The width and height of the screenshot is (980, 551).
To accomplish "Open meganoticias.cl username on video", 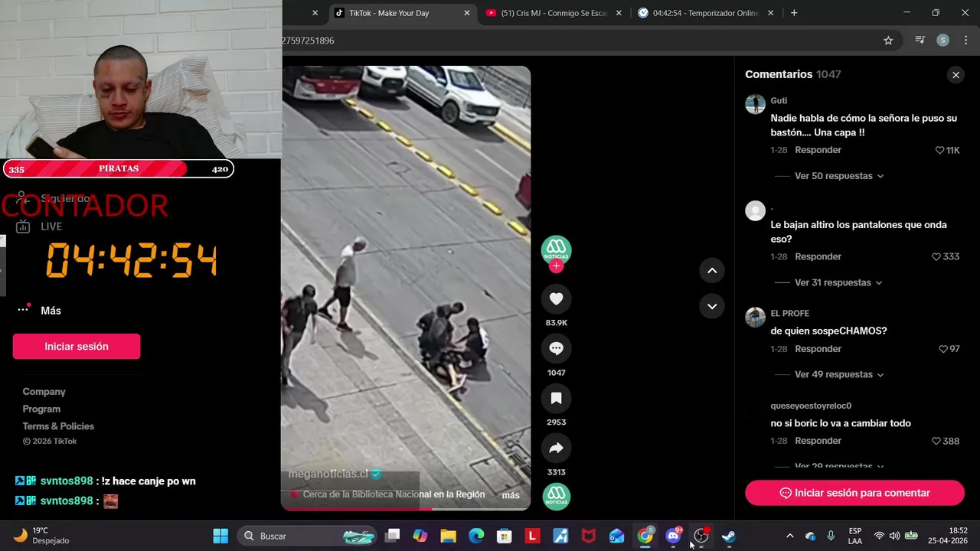I will point(328,474).
